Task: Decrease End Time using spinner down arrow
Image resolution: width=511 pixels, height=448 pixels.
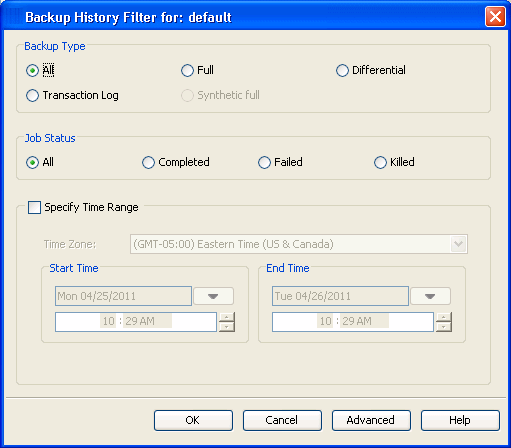Action: [x=444, y=327]
